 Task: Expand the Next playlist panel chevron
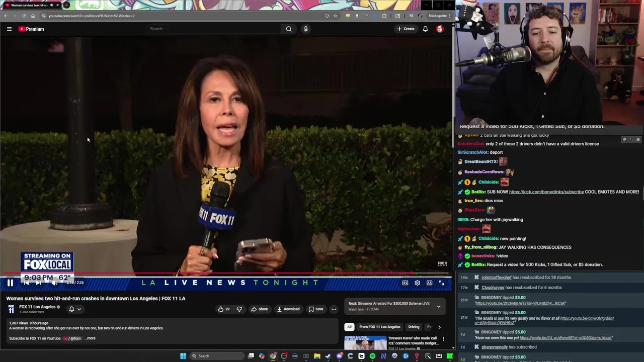click(438, 306)
